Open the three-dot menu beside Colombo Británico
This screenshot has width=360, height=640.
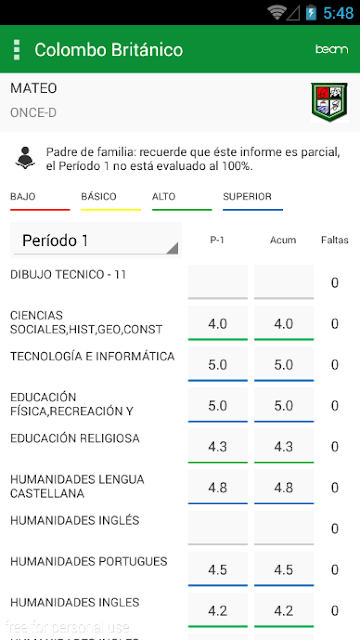tap(17, 50)
